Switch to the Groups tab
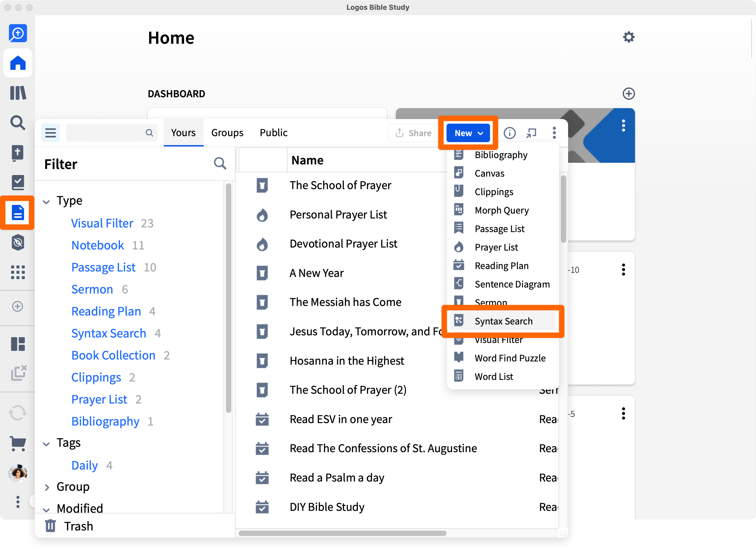This screenshot has width=756, height=550. [227, 133]
